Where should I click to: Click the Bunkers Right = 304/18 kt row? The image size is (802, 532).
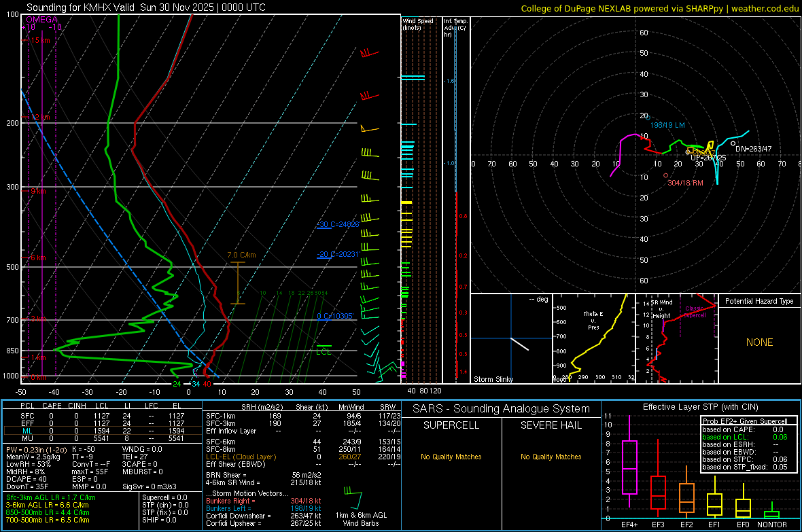[264, 501]
